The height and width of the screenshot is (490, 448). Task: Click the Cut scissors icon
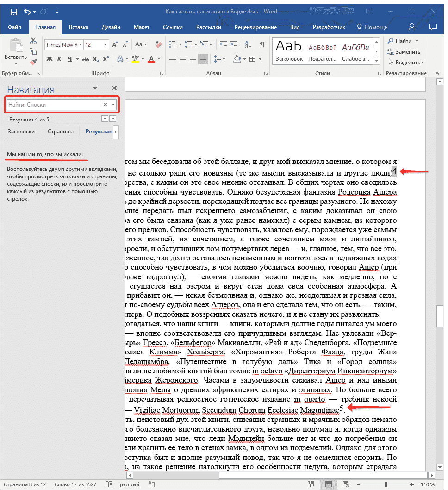(x=33, y=41)
